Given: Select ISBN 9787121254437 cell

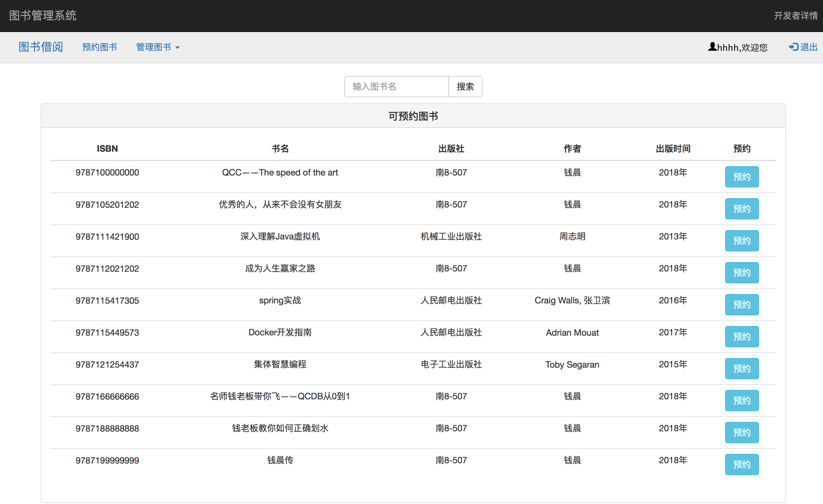Looking at the screenshot, I should tap(107, 365).
